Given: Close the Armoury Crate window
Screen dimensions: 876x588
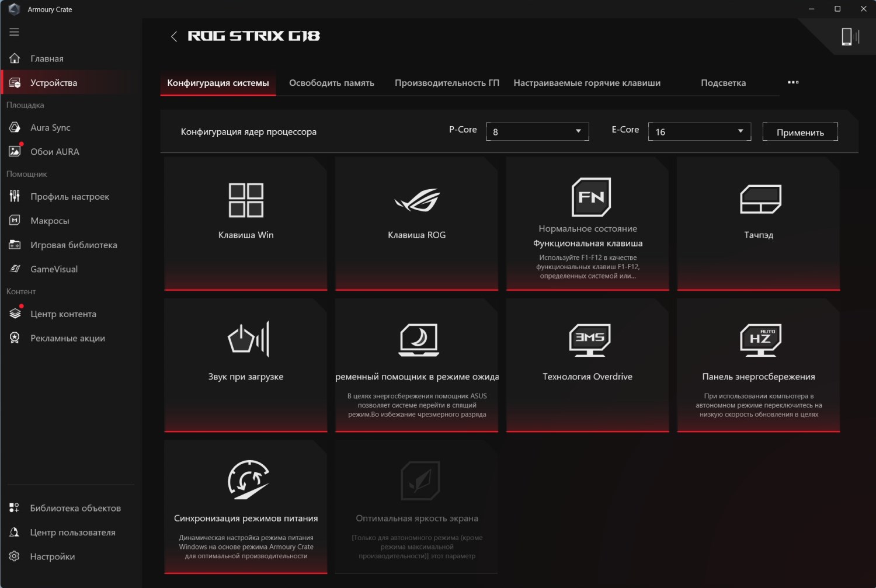Looking at the screenshot, I should (863, 9).
